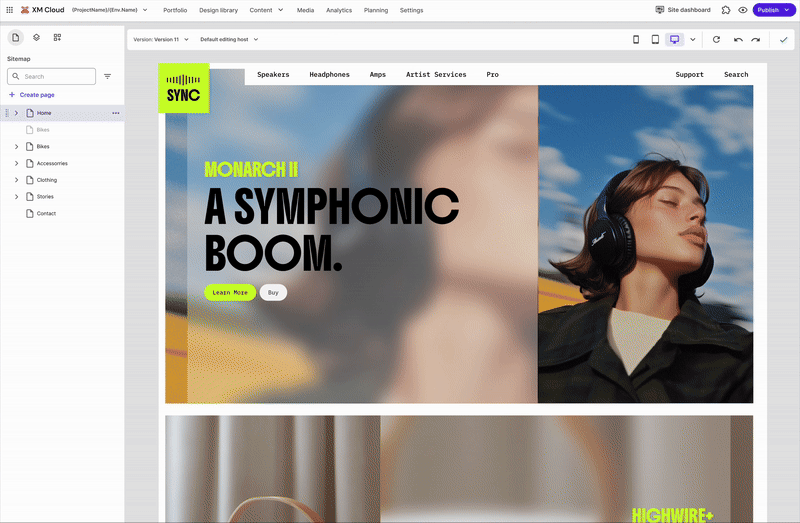Click the saved checkmark icon
800x523 pixels.
(783, 39)
